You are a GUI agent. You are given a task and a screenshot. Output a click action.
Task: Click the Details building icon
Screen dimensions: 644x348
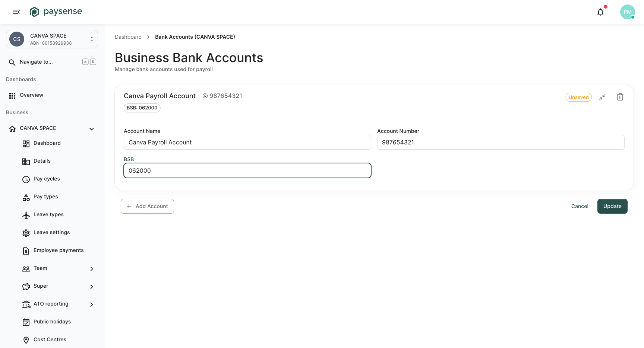click(x=26, y=162)
